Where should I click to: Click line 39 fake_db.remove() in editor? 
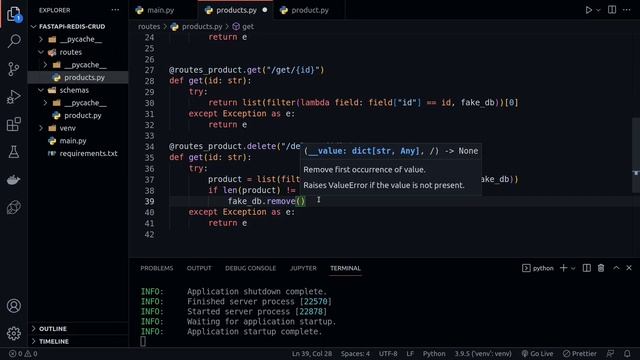pyautogui.click(x=267, y=201)
